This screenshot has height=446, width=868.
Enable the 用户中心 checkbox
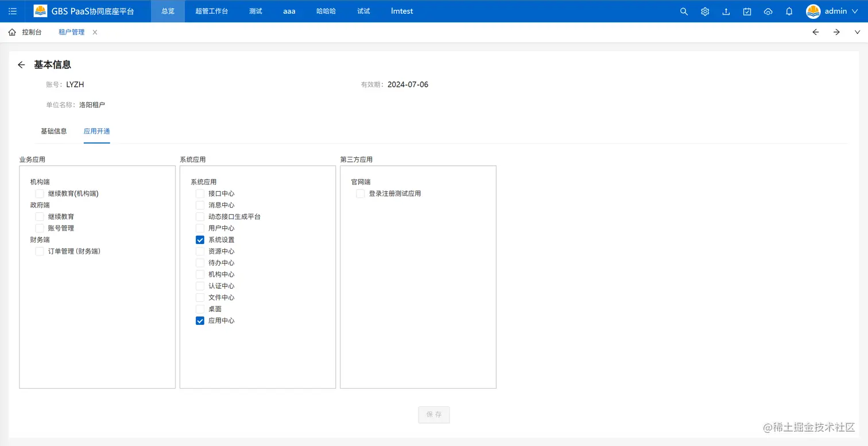coord(200,228)
